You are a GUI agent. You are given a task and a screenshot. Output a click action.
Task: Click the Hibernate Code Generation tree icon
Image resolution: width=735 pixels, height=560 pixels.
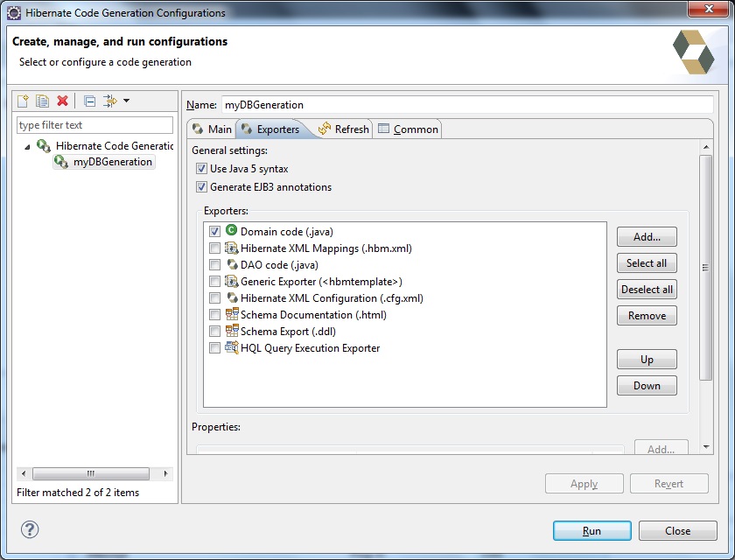[44, 146]
